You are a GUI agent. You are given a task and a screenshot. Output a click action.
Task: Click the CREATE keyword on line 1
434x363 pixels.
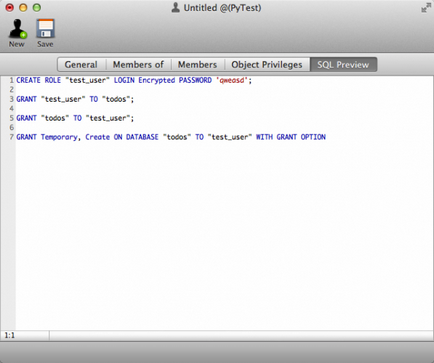[x=28, y=80]
